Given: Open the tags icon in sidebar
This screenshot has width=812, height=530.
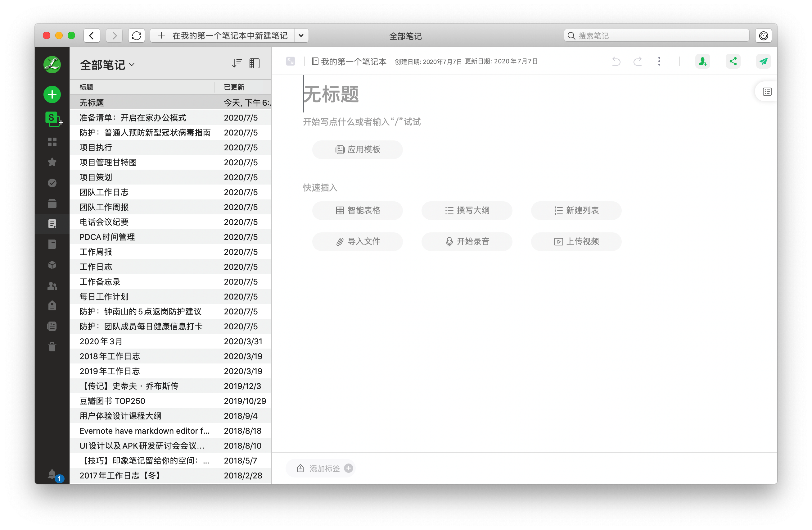Looking at the screenshot, I should [52, 306].
